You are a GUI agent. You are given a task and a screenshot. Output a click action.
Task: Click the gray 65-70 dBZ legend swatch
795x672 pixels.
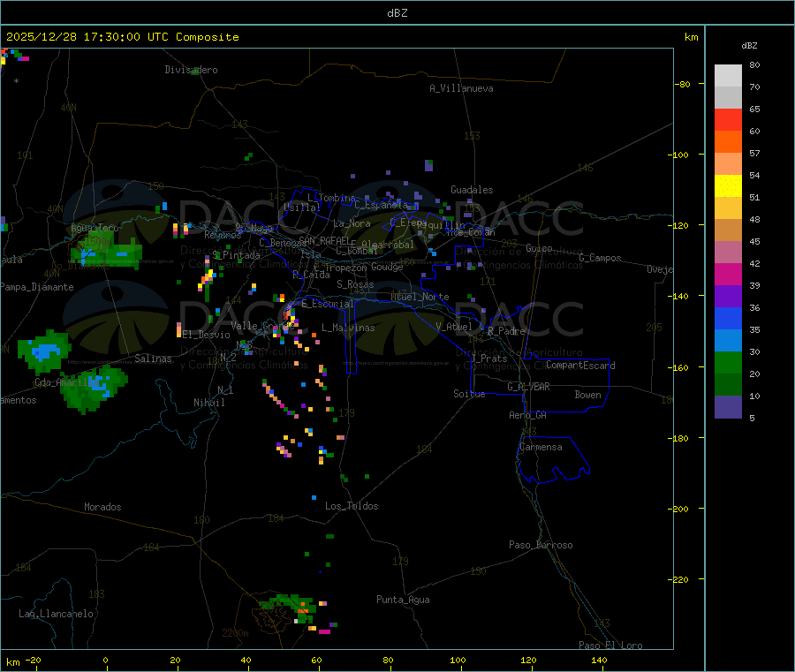click(728, 98)
